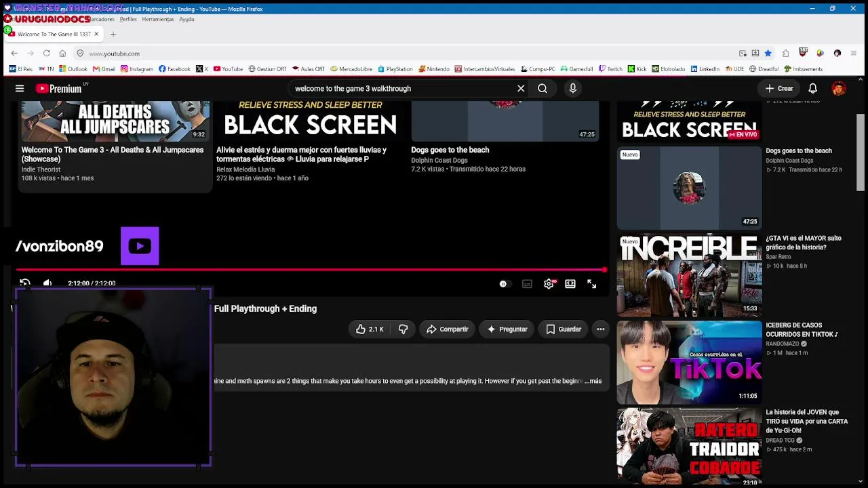Go back in Firefox
868x488 pixels.
(x=14, y=54)
